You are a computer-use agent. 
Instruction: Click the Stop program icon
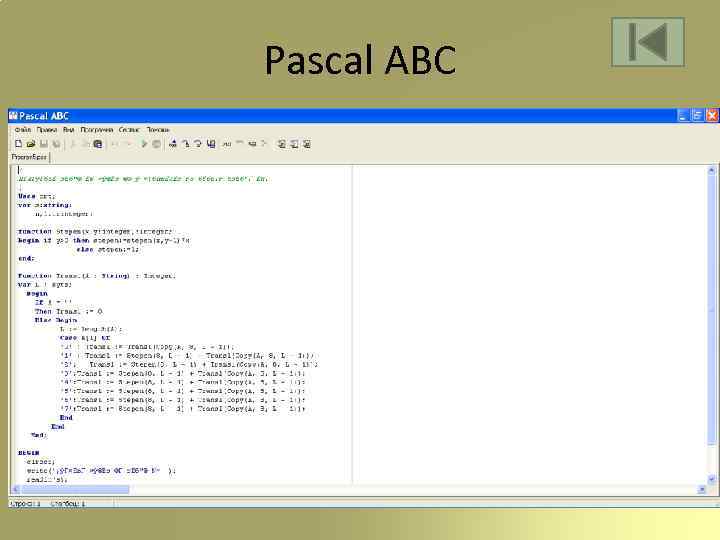(156, 144)
